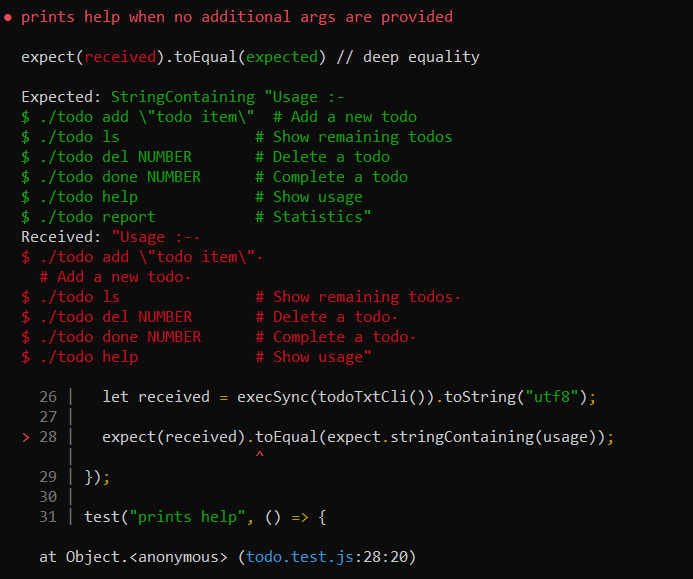Screen dimensions: 693x579
Task: Open the todo.test.js file link
Action: point(300,557)
